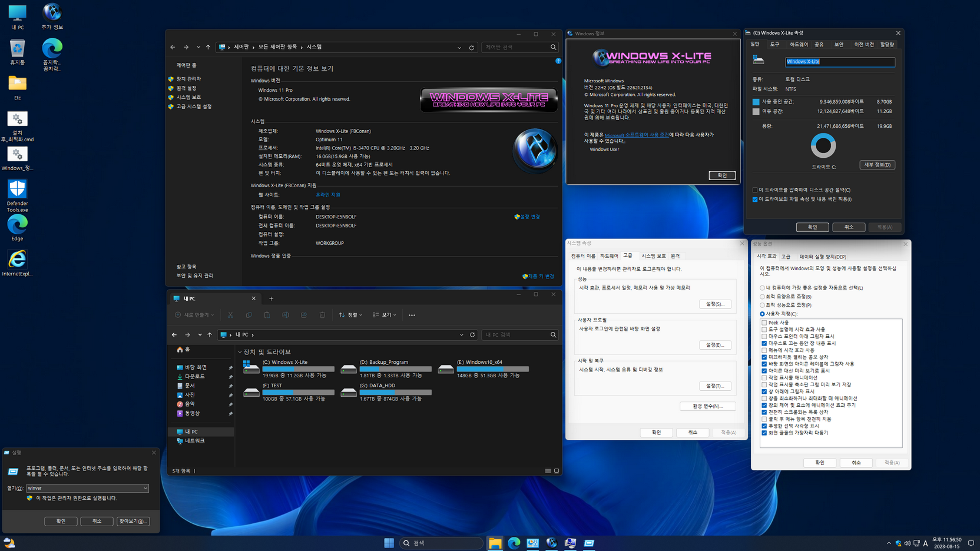980x551 pixels.
Task: Switch to 시스템 보호 tab in 시스템 속성
Action: (x=653, y=256)
